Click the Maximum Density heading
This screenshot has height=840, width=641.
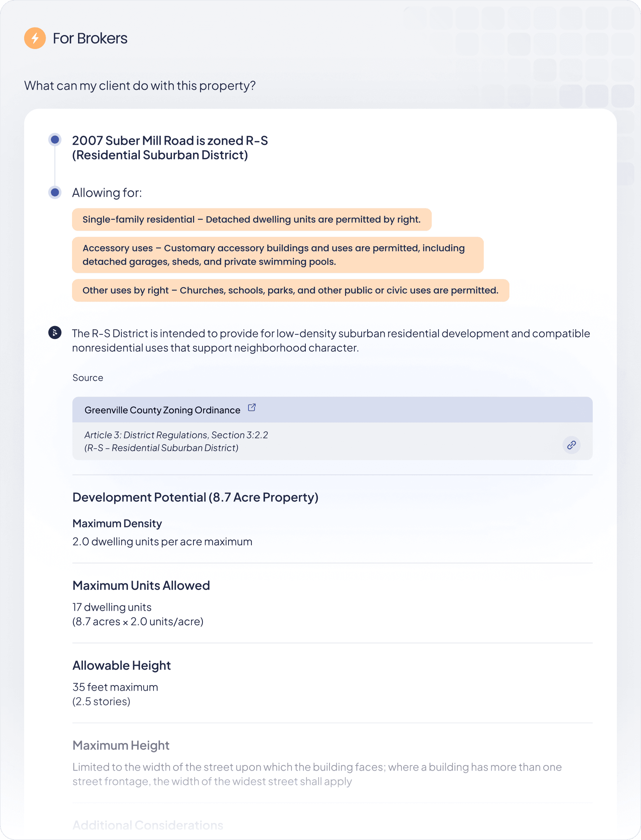(117, 524)
